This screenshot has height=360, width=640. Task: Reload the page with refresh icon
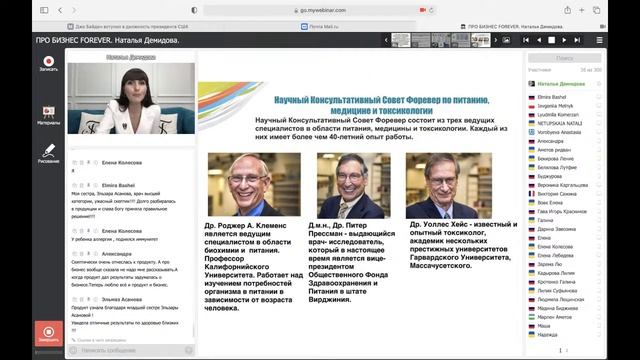tap(431, 10)
